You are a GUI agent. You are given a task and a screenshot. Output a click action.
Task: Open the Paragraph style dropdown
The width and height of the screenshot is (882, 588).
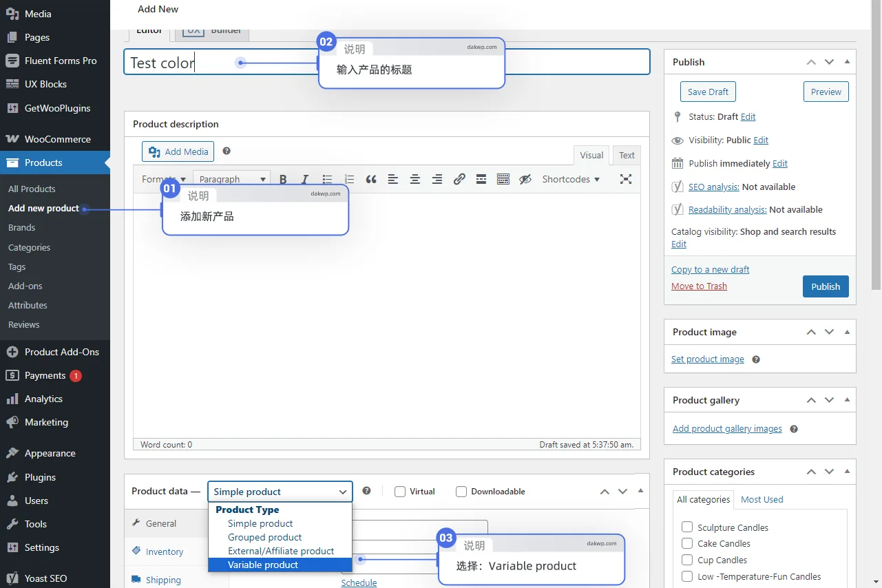coord(232,179)
